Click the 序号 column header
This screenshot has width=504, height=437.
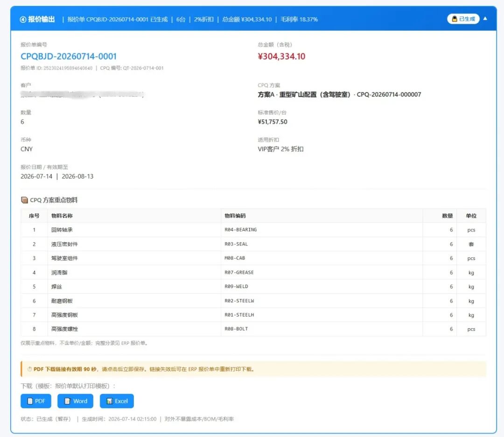pos(34,216)
